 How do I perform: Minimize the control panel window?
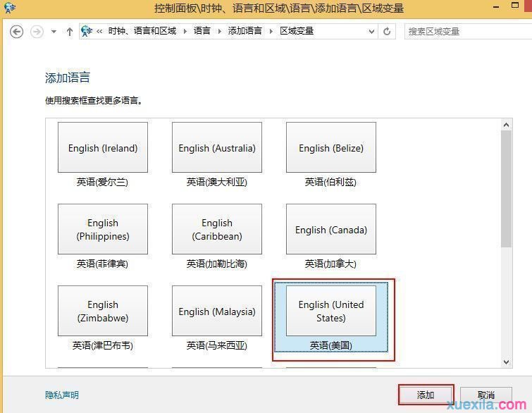click(x=496, y=7)
